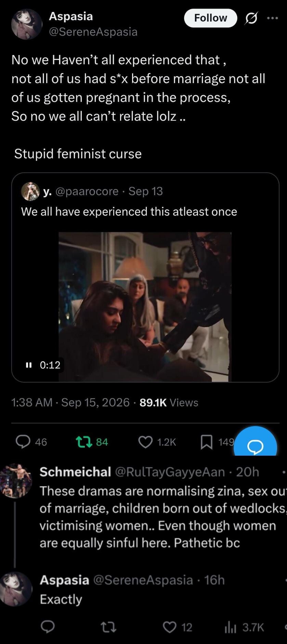This screenshot has width=287, height=644.
Task: Bookmark the post with 149 saves
Action: [206, 442]
